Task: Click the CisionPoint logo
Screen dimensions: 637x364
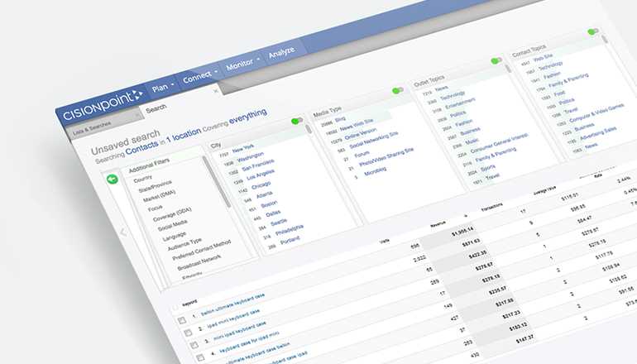Action: tap(103, 105)
